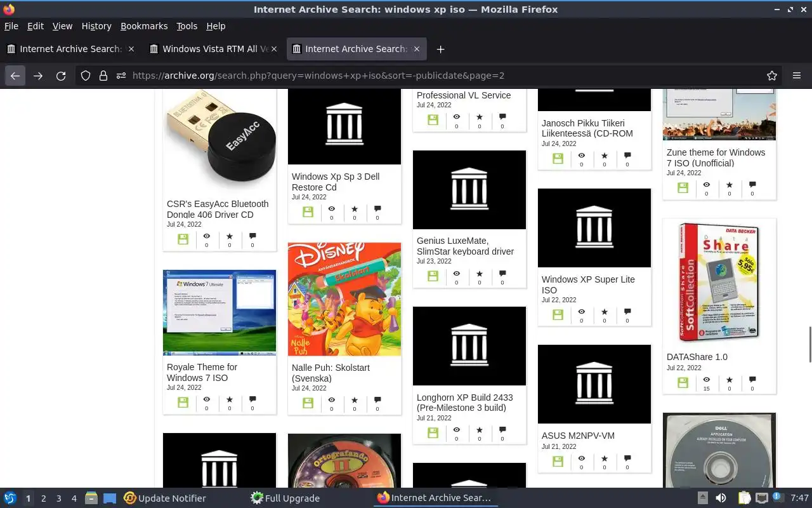
Task: Switch to workspace 2
Action: (x=43, y=498)
